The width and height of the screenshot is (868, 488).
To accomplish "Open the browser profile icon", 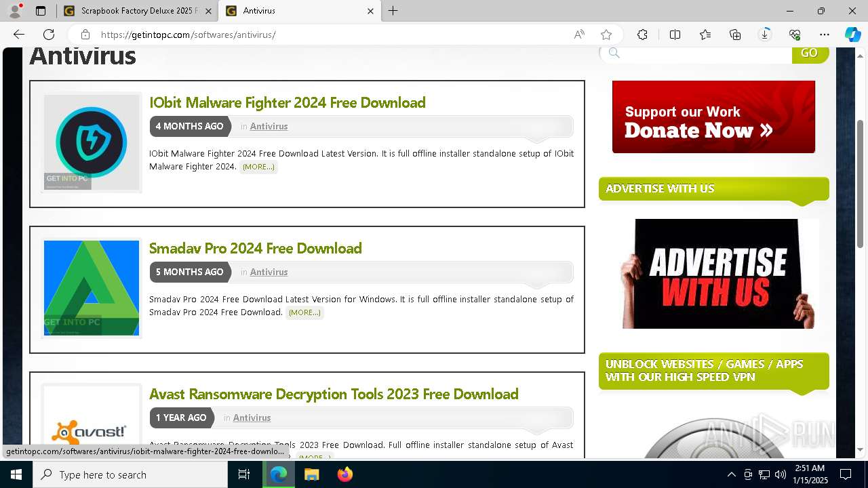I will pos(15,11).
